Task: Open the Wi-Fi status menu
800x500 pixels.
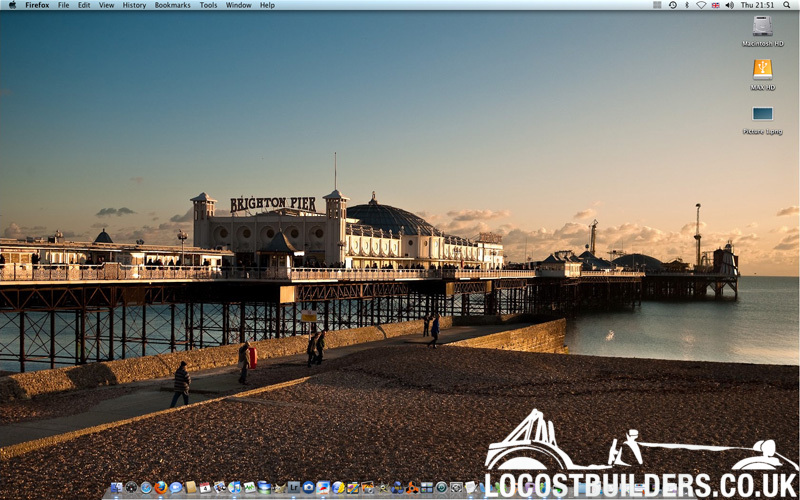Action: click(x=700, y=5)
